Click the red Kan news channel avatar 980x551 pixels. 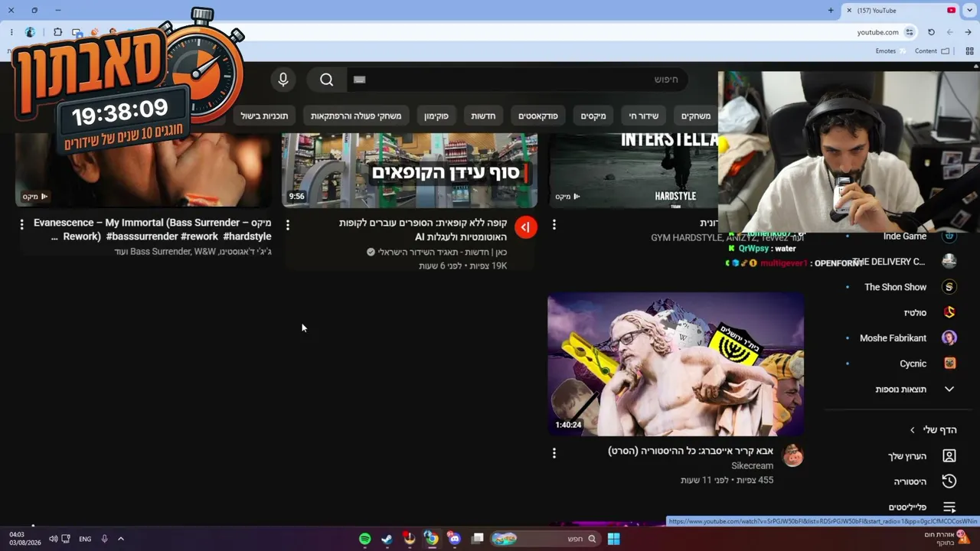526,227
